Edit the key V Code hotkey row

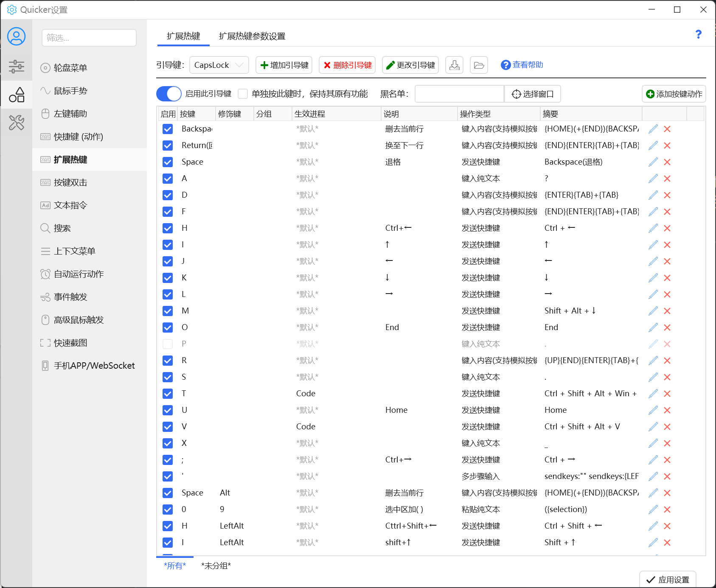pyautogui.click(x=653, y=427)
